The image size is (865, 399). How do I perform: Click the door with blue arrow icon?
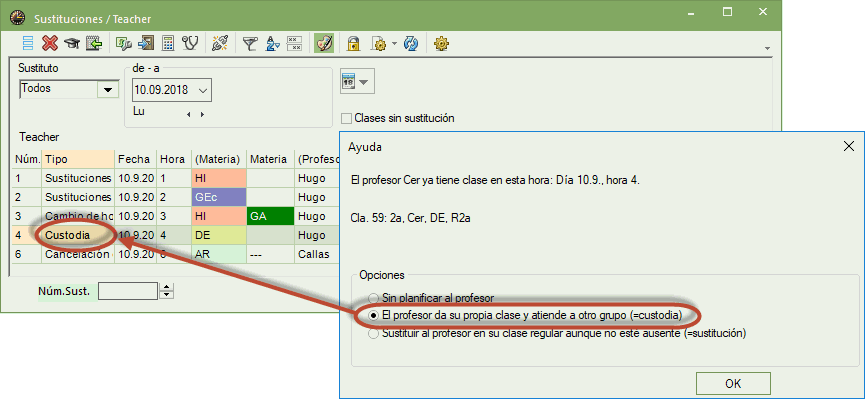point(146,43)
